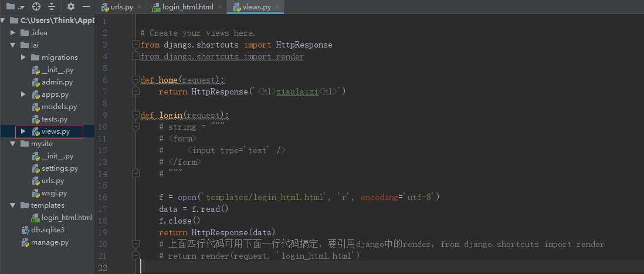644x274 pixels.
Task: Click the folder icon of migrations
Action: pos(35,57)
